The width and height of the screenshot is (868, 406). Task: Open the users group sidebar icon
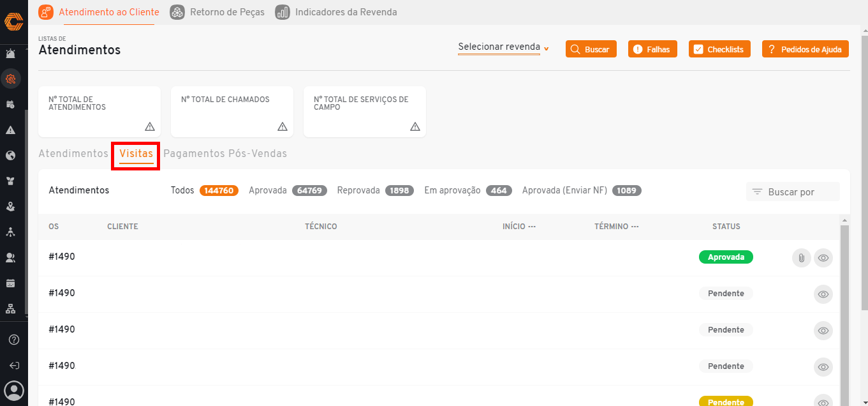[x=11, y=257]
